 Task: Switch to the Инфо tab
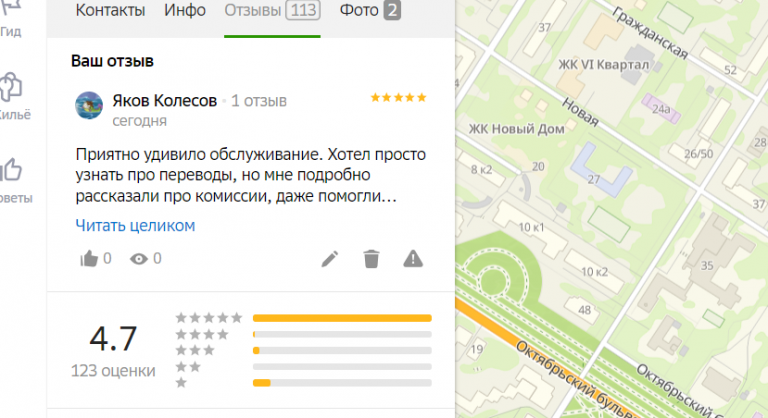pos(185,10)
